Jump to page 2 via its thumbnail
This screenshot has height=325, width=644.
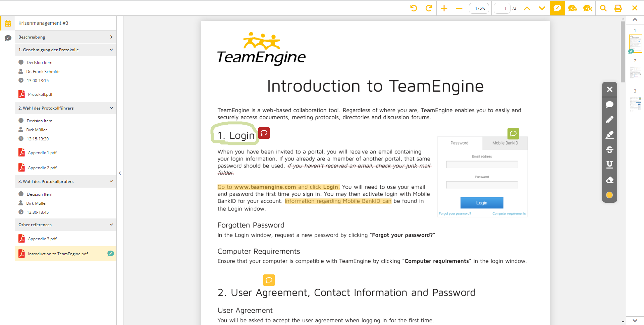coord(635,74)
